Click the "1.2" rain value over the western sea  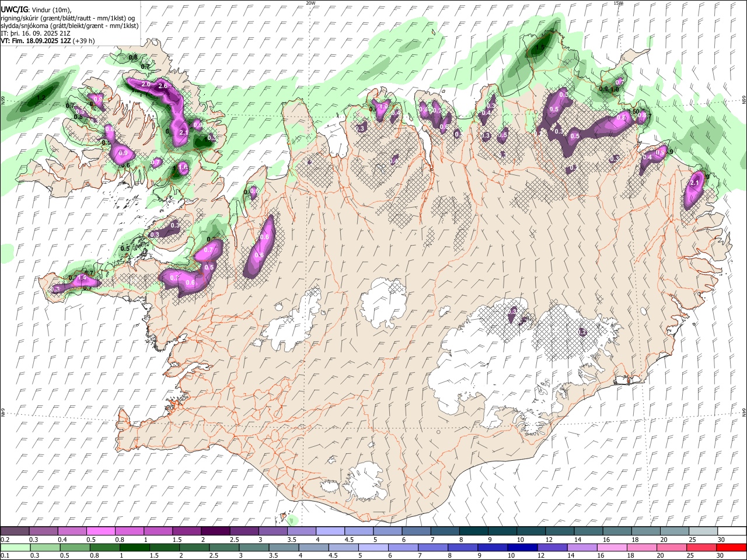tap(41, 98)
